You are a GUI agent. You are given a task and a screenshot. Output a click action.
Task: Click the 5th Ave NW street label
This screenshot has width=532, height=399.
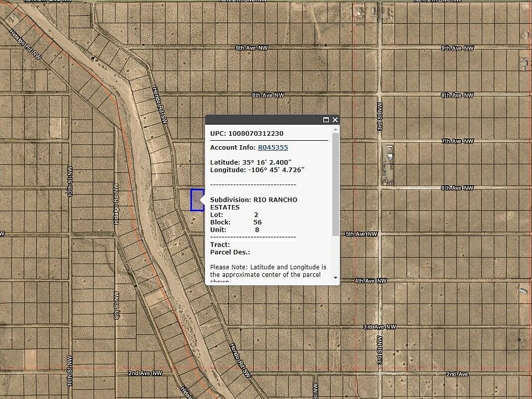[361, 234]
